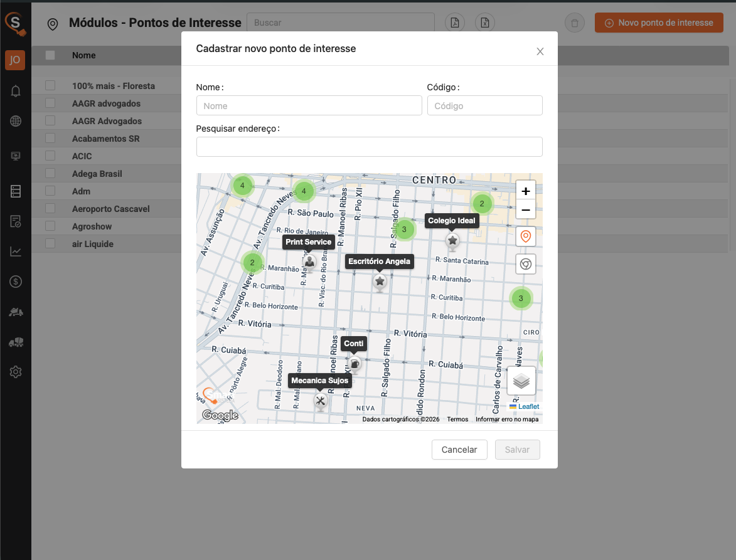The image size is (736, 560).
Task: Click Cancelar to dismiss the dialog
Action: coord(459,450)
